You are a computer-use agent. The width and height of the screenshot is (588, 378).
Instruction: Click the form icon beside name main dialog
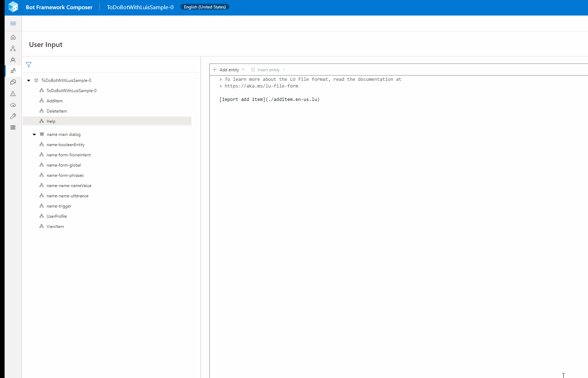point(42,134)
